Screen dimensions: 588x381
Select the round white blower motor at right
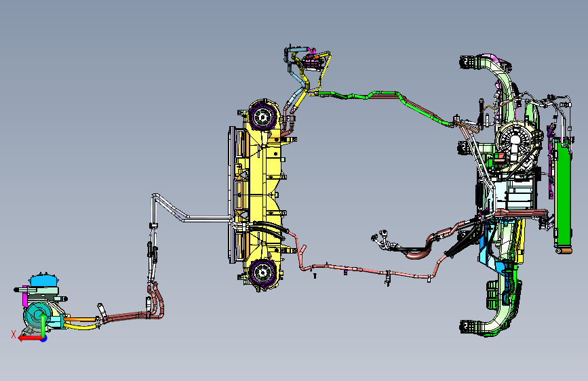pyautogui.click(x=515, y=140)
